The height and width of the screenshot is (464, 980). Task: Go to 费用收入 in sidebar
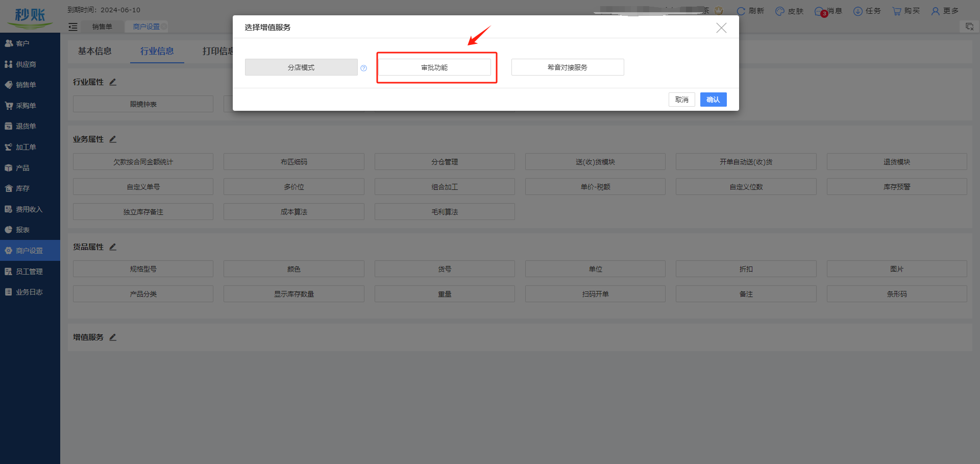click(x=30, y=209)
